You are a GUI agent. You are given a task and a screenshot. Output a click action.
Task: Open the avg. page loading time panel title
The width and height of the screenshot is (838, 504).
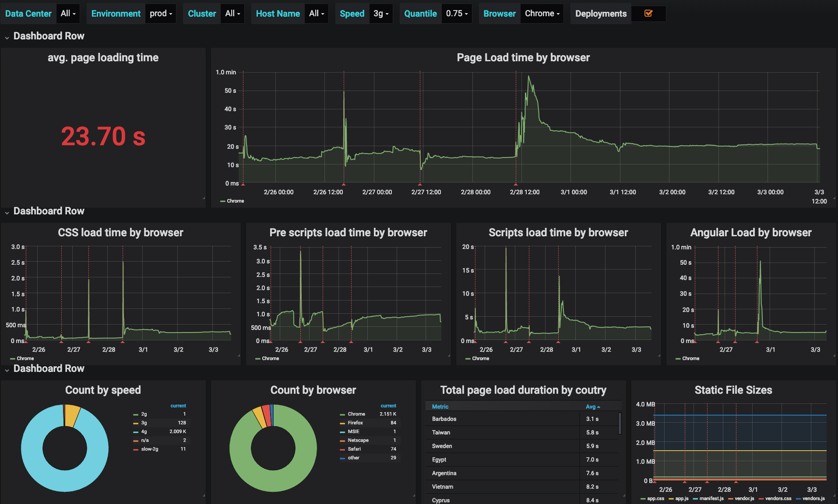point(103,58)
